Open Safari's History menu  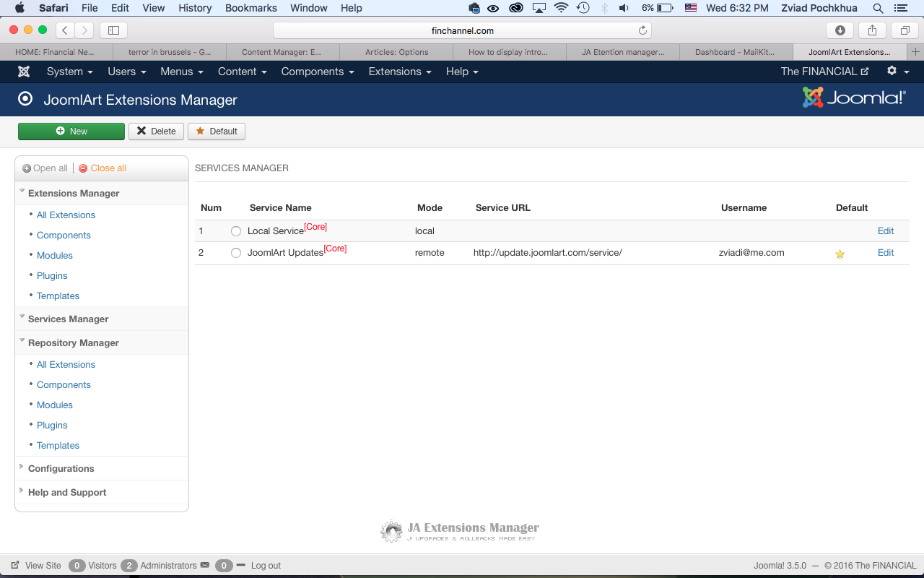[x=195, y=8]
